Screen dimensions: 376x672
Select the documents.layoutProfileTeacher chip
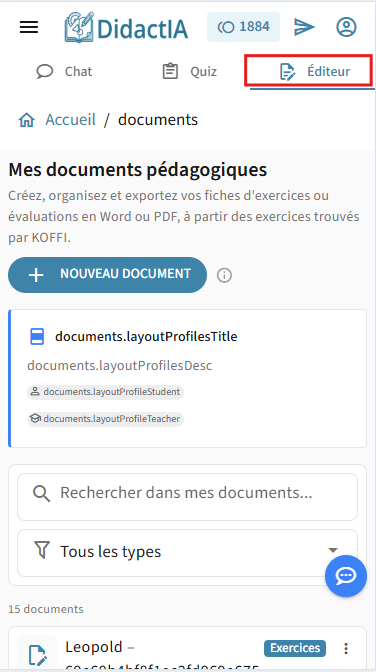[105, 419]
